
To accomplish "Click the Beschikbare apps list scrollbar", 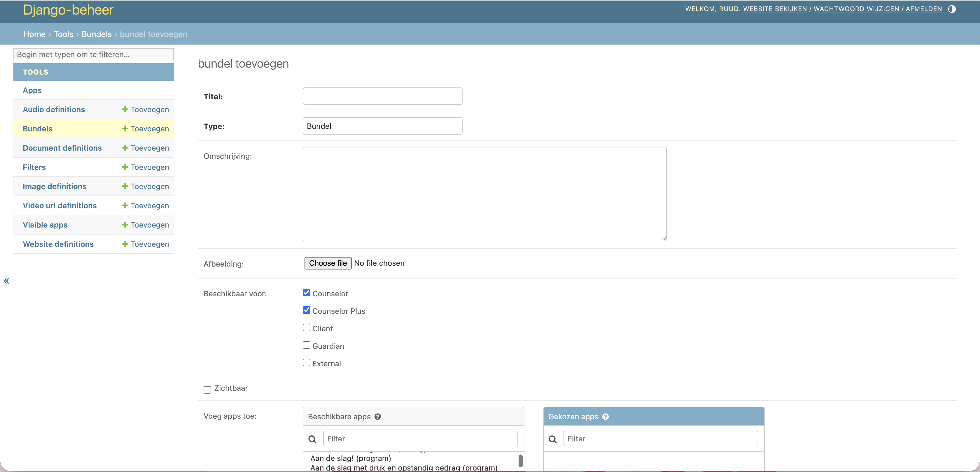I will pyautogui.click(x=520, y=461).
